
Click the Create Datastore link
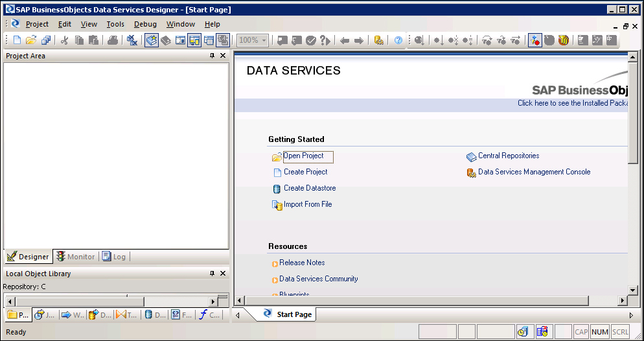click(310, 188)
